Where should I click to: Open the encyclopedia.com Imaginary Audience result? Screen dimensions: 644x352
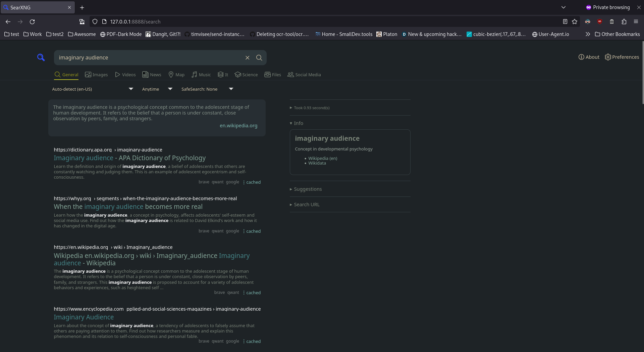(84, 317)
